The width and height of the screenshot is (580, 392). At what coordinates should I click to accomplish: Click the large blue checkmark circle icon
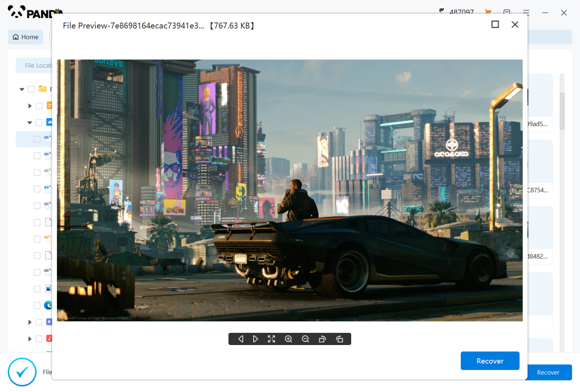(22, 372)
